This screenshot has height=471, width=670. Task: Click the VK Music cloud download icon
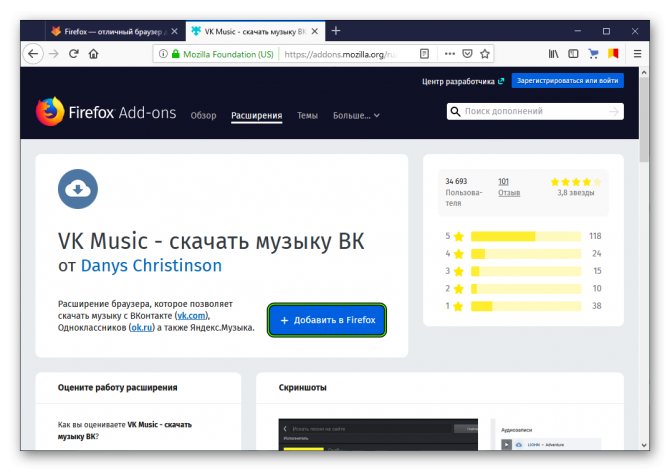click(78, 189)
